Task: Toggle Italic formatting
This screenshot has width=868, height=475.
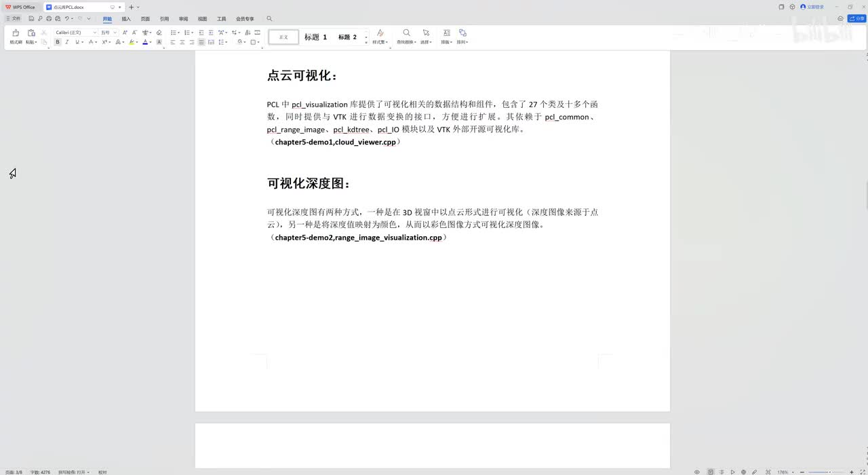Action: [67, 42]
